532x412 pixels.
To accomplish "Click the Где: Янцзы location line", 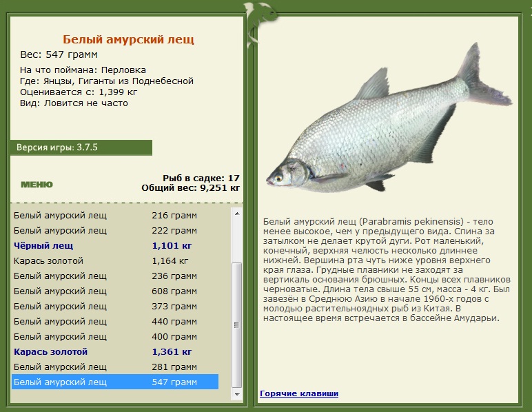I will tap(107, 81).
